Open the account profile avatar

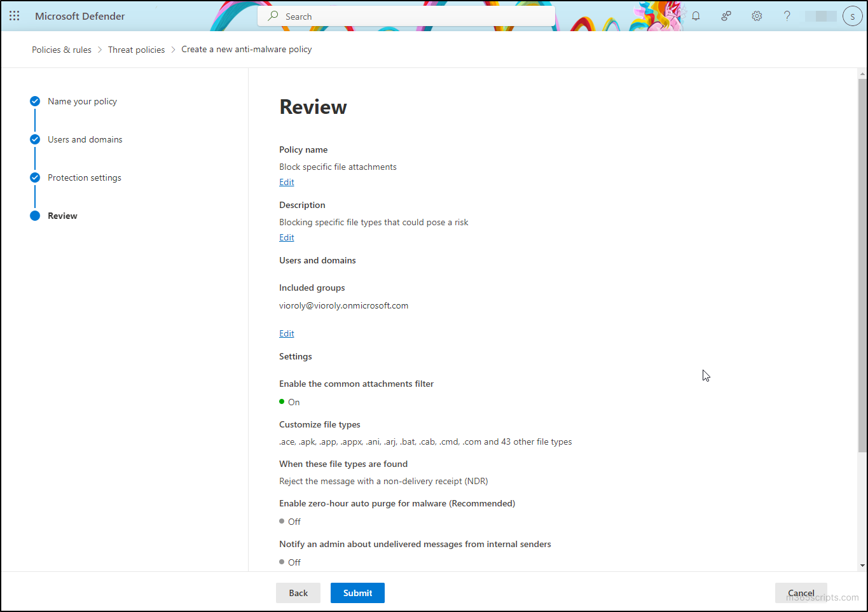tap(852, 17)
